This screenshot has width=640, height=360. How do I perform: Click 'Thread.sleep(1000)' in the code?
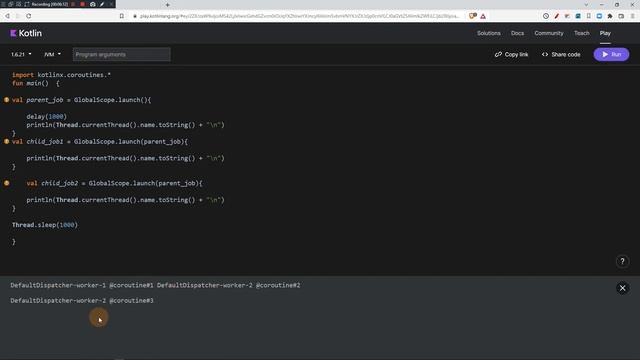point(44,224)
